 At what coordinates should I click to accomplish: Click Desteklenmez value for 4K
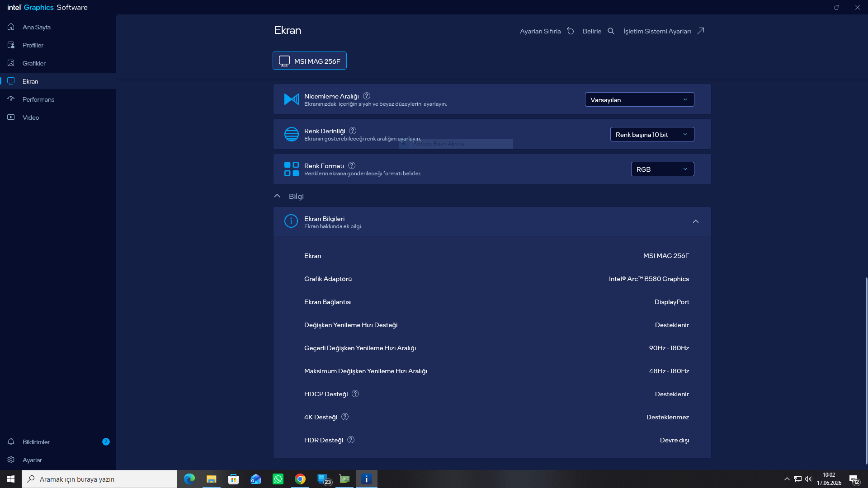pyautogui.click(x=668, y=417)
